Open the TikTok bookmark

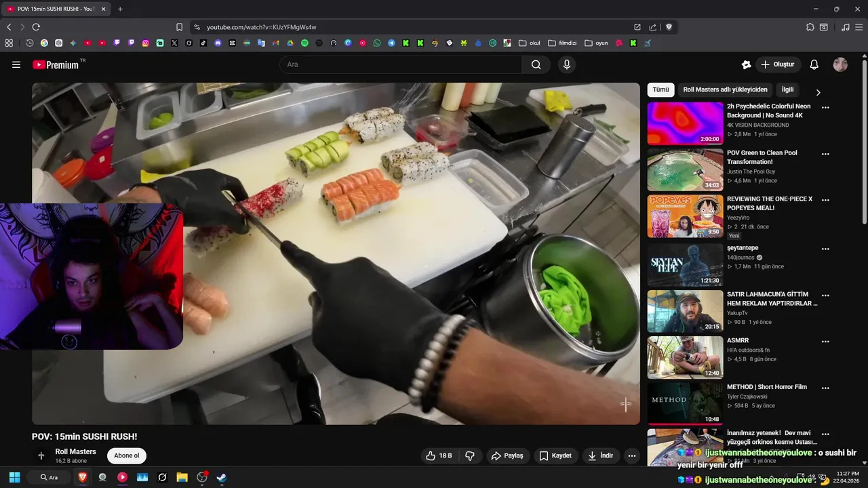[203, 43]
